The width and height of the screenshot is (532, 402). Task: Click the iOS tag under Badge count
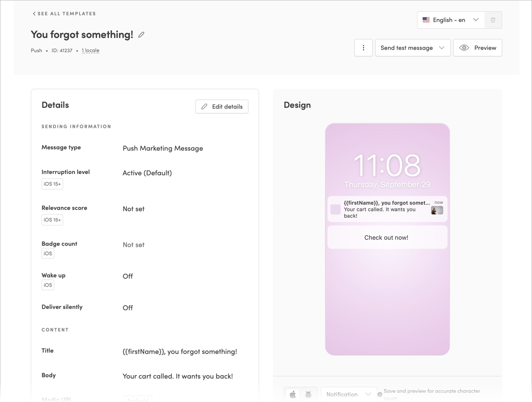(x=48, y=253)
